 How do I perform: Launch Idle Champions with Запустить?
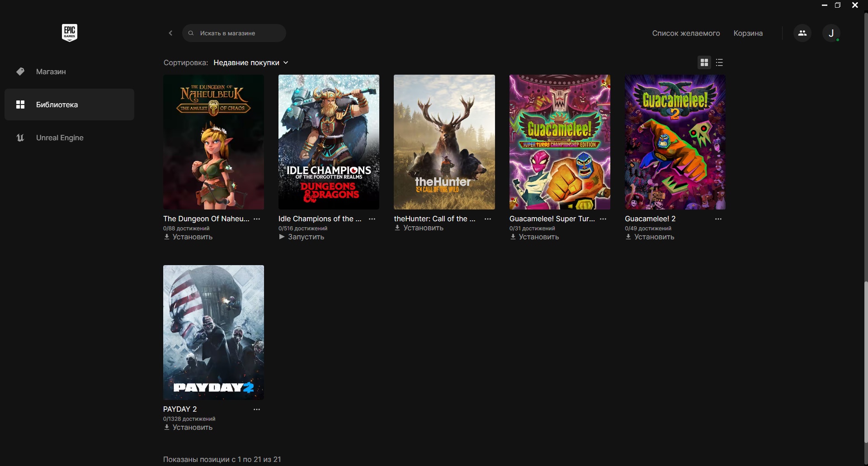coord(302,237)
